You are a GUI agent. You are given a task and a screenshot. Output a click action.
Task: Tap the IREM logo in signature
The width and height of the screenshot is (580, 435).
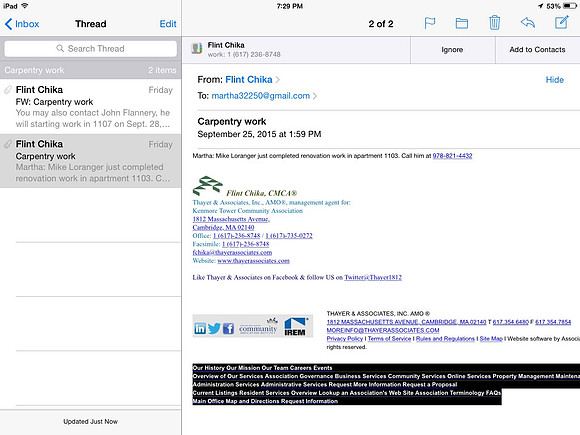[296, 326]
